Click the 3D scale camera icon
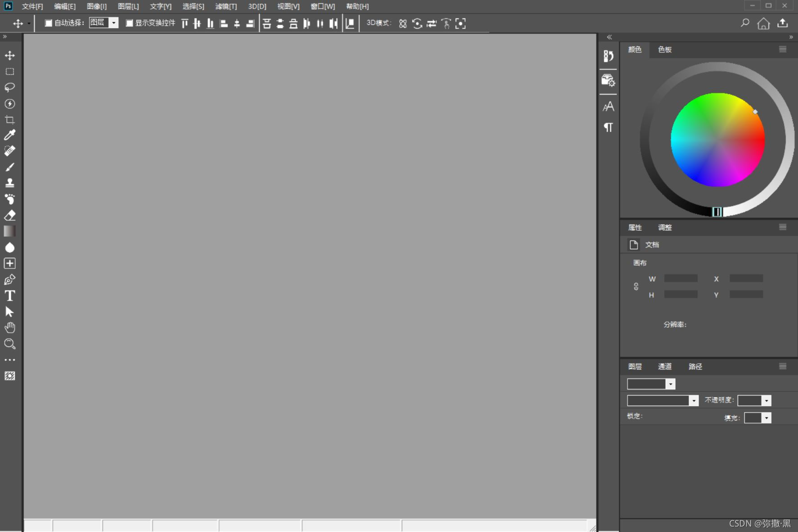Viewport: 798px width, 532px height. click(460, 23)
